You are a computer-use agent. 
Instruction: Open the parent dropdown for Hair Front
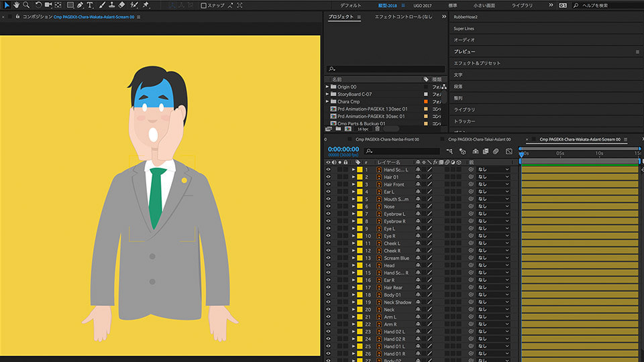pos(493,184)
